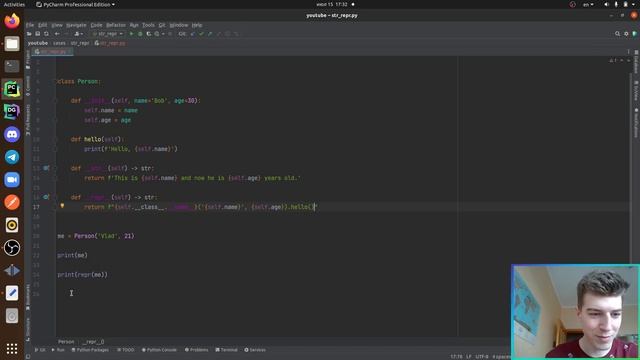Screen dimensions: 640x360
Task: Open the Refactor menu
Action: coord(116,25)
